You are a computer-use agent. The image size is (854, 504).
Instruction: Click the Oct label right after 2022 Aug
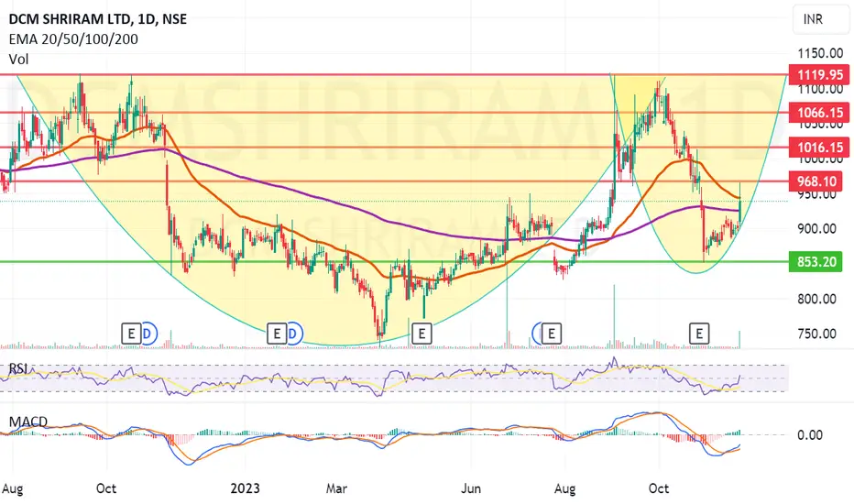pyautogui.click(x=106, y=488)
